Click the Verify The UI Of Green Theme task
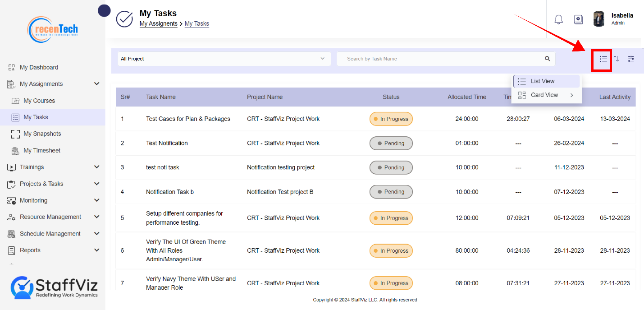Screen dimensions: 644x310 pos(186,250)
